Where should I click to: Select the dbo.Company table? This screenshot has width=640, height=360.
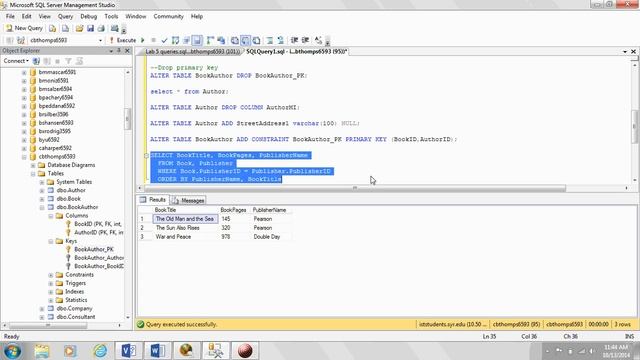point(74,309)
